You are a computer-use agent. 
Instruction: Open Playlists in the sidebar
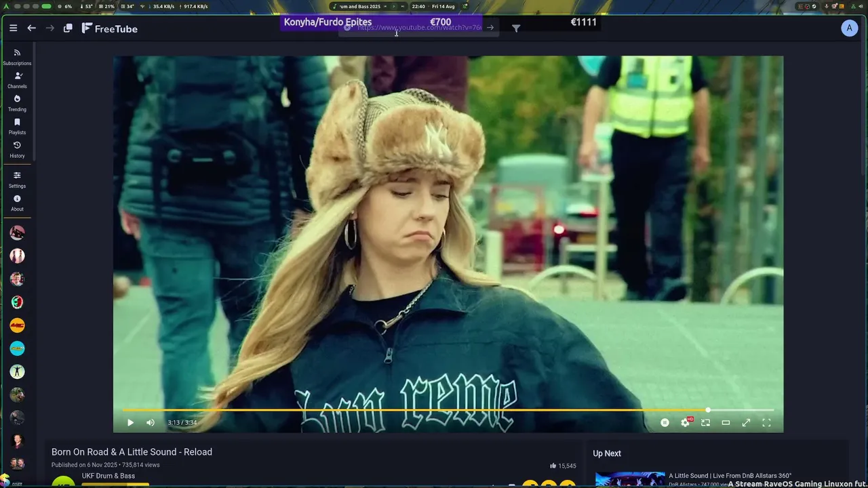click(17, 126)
